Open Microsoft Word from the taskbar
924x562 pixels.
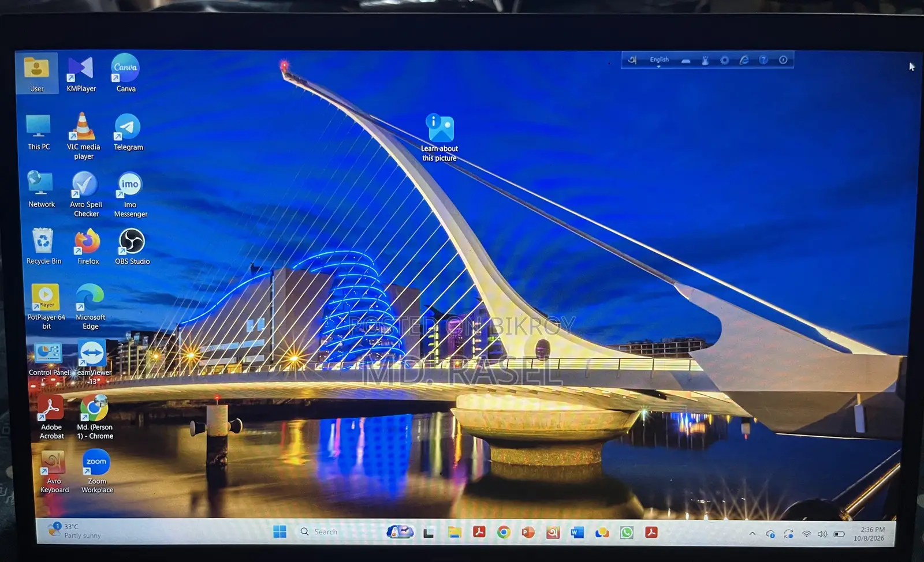(x=577, y=533)
